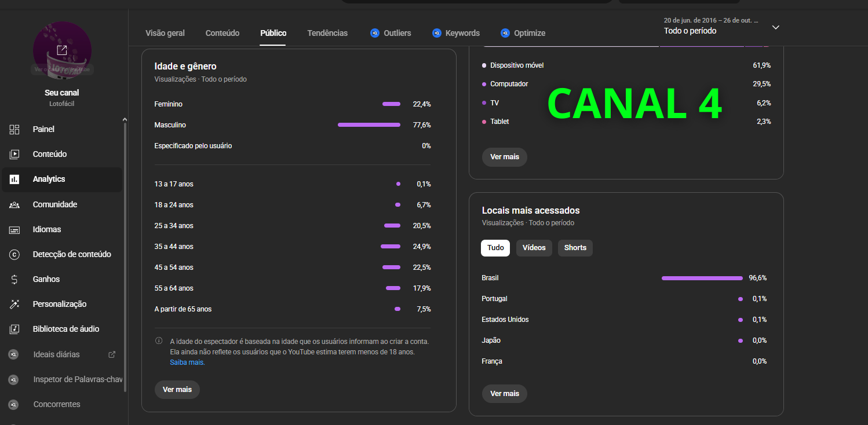This screenshot has width=868, height=425.
Task: Go to the Keywords tab
Action: pyautogui.click(x=456, y=33)
